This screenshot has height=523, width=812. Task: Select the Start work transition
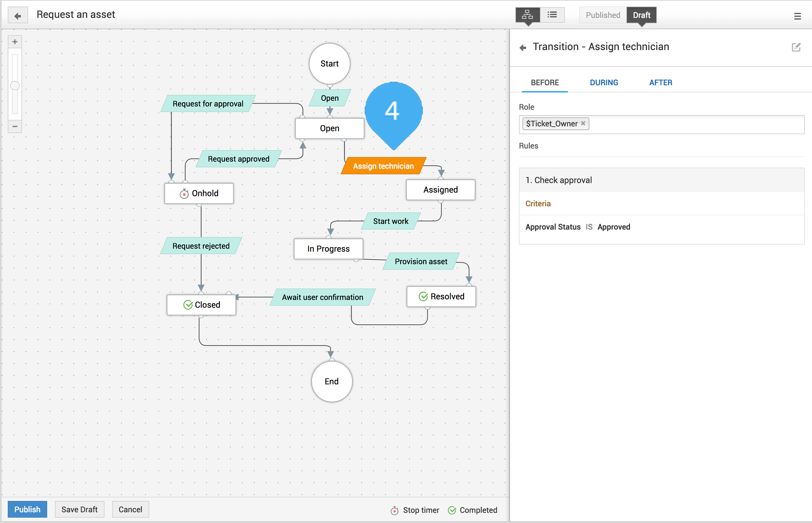(x=391, y=221)
